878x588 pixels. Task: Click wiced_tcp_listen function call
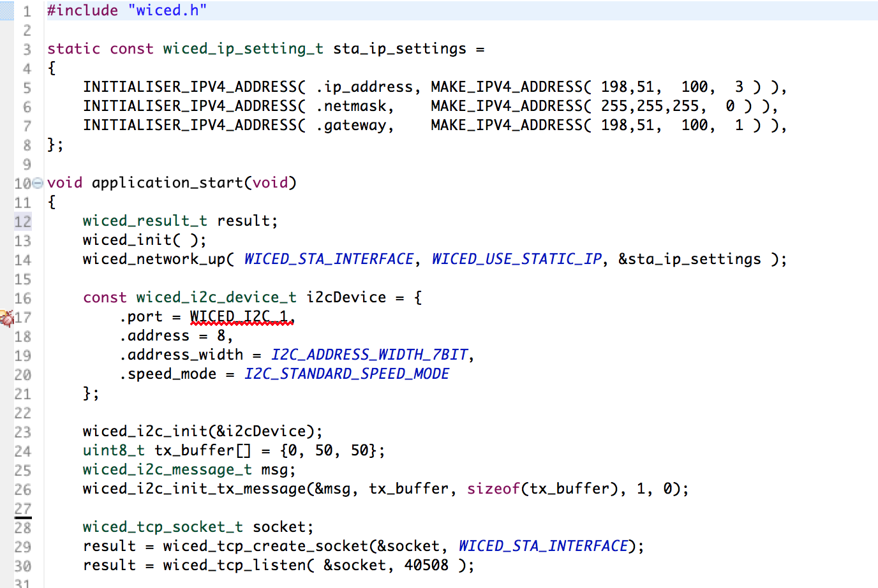pos(234,565)
